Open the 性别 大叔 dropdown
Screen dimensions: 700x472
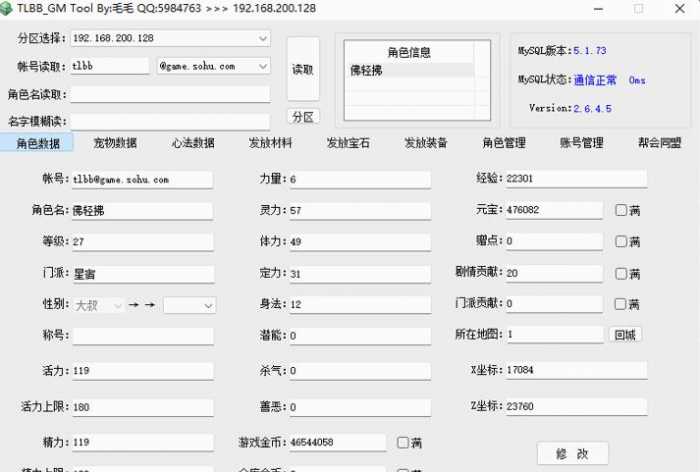[98, 305]
